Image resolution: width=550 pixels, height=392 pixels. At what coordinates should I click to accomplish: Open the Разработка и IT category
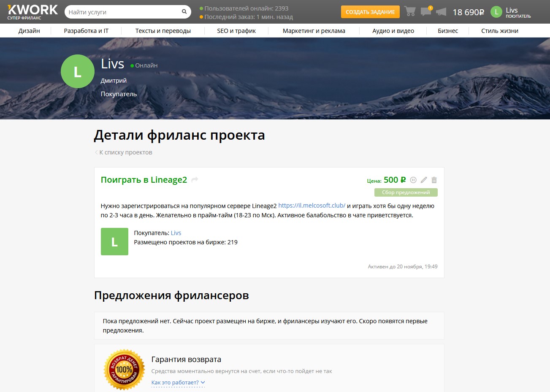86,31
